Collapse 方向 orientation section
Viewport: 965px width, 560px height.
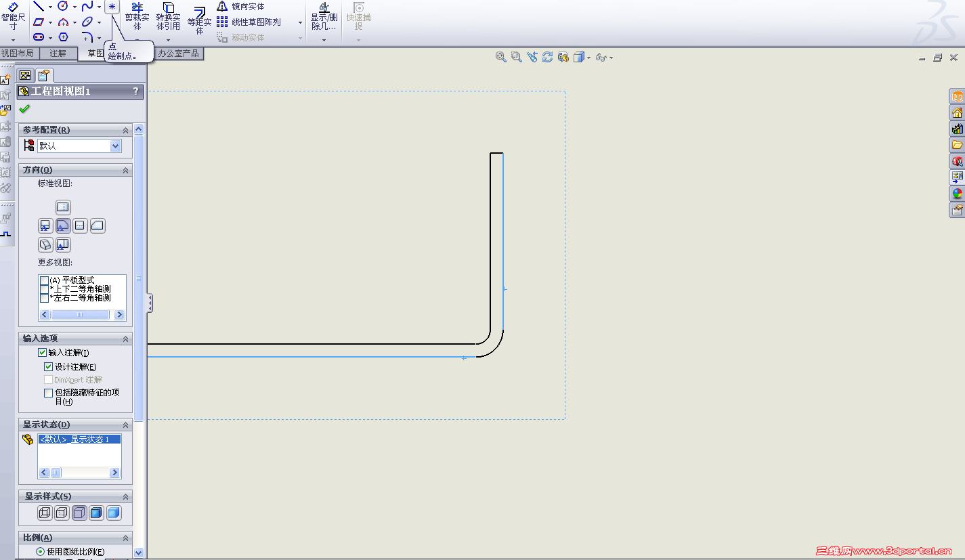125,170
